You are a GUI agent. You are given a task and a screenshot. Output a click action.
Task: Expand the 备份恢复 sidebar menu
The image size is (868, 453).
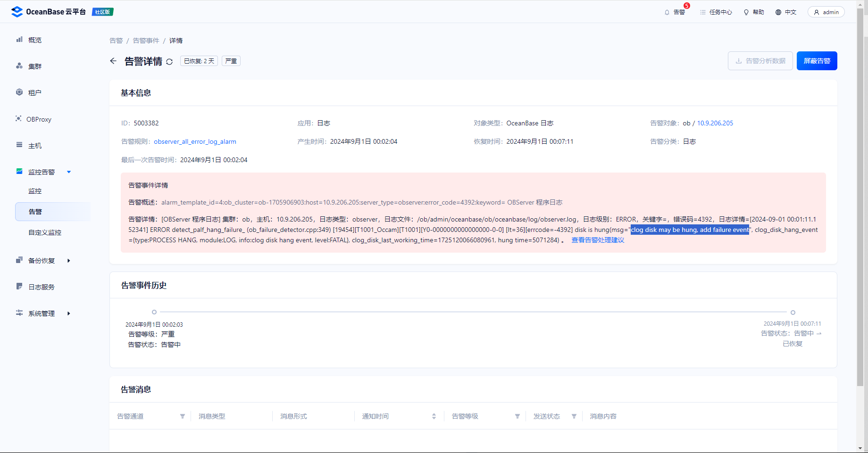(x=69, y=261)
